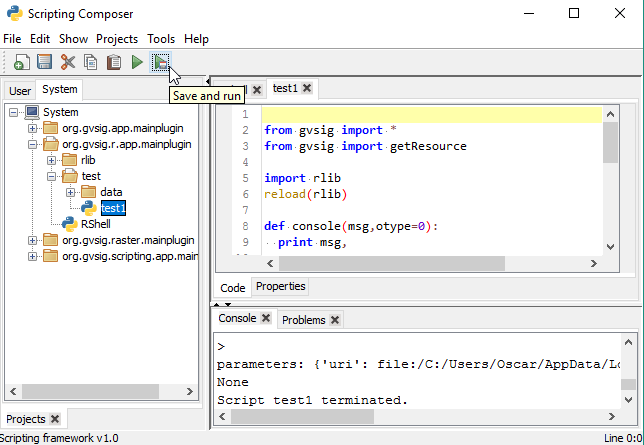Open the RShell Python script
Screen dimensions: 644x445
95,224
